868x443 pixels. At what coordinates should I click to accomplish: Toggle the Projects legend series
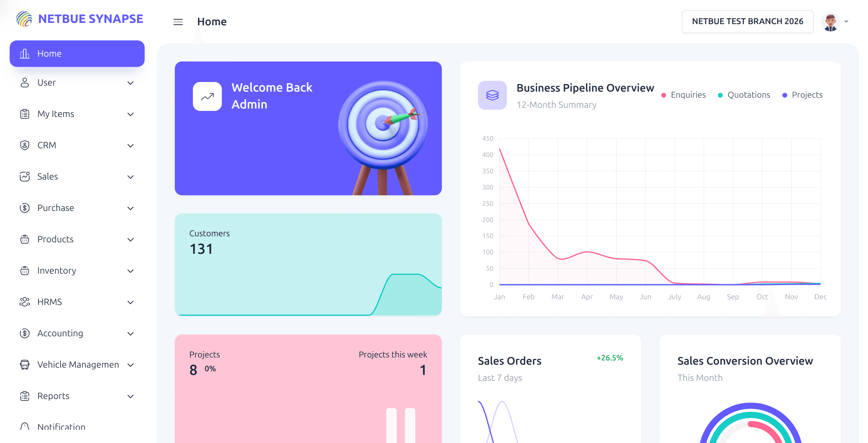click(x=802, y=95)
